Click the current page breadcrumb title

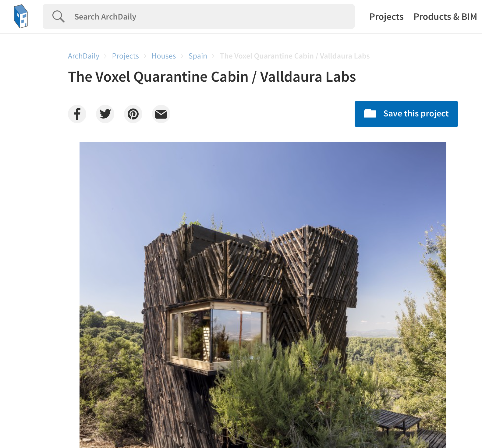tap(295, 56)
